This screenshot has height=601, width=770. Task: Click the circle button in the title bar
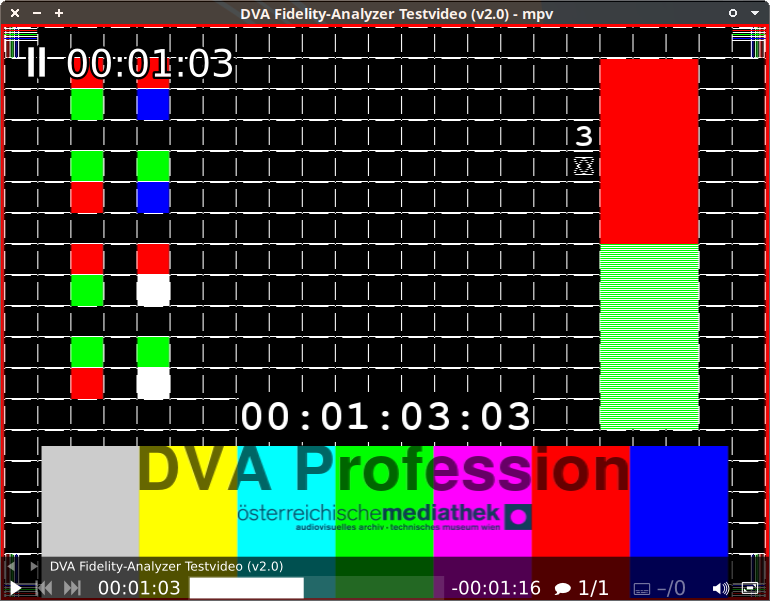[733, 13]
